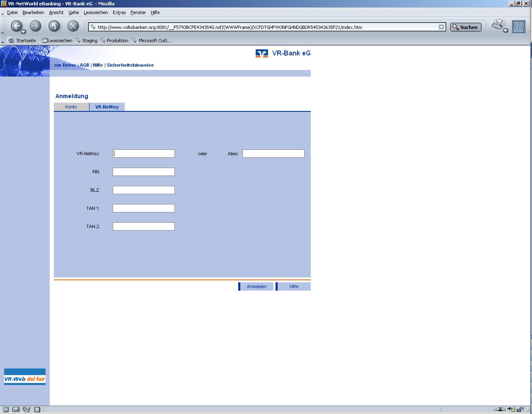Stop page loading with the X button
The width and height of the screenshot is (532, 414).
point(73,26)
